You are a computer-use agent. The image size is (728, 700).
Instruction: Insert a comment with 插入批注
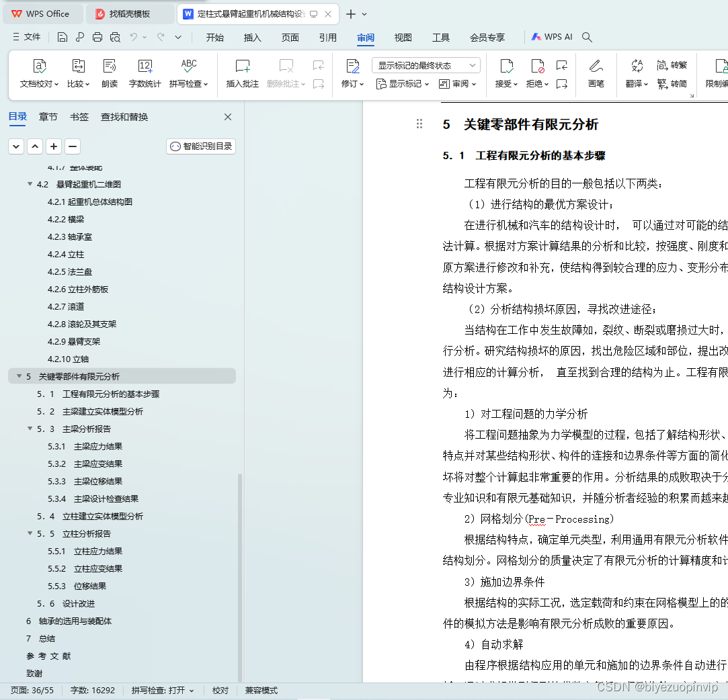243,73
